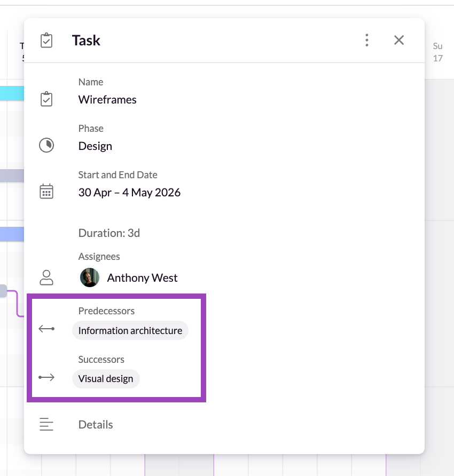Click the Details description field

coord(96,425)
